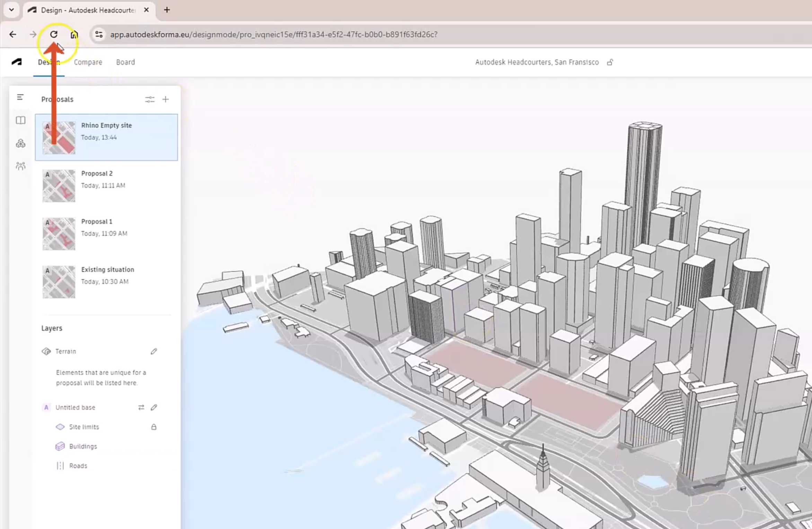
Task: Expand Layers section in left panel
Action: click(52, 328)
